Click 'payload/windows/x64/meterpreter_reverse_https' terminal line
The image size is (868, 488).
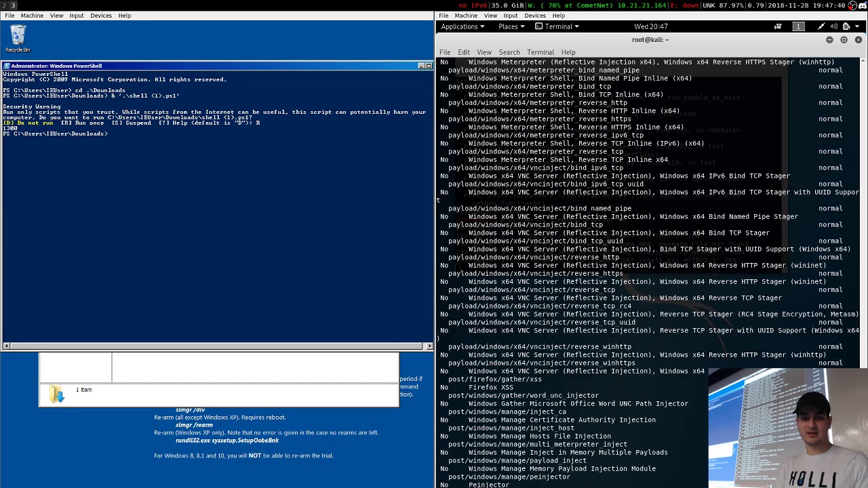coord(540,119)
